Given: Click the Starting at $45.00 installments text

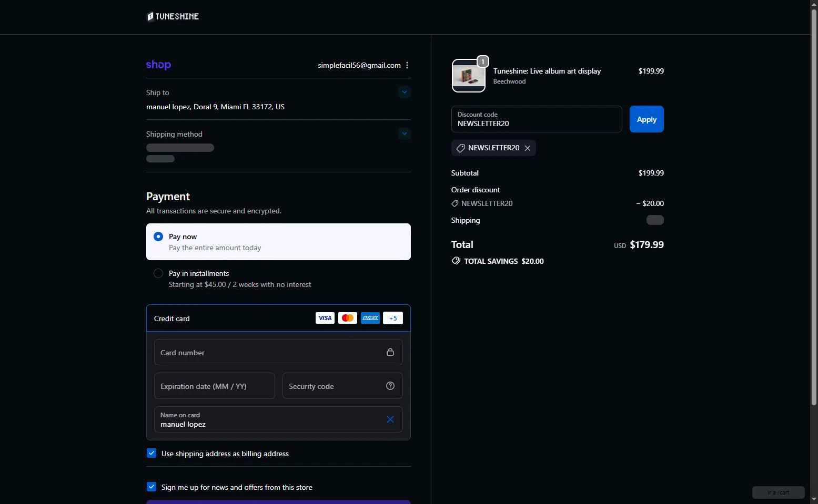Looking at the screenshot, I should 240,284.
